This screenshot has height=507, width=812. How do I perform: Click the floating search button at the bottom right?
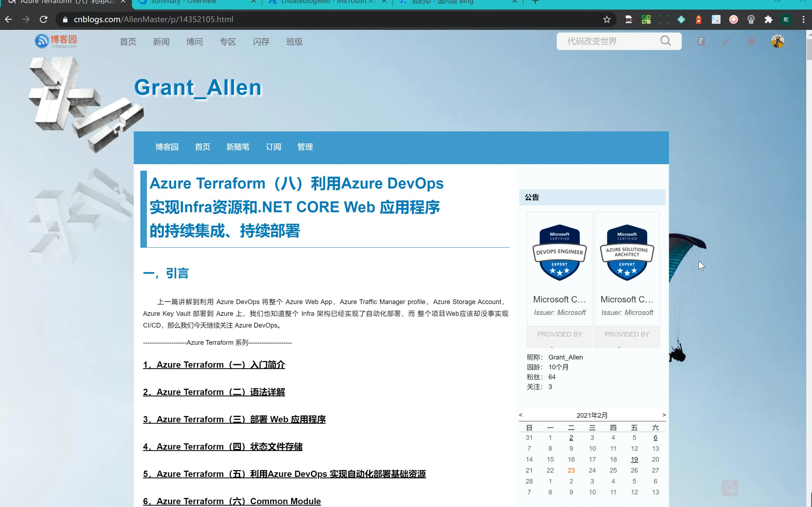tap(730, 488)
